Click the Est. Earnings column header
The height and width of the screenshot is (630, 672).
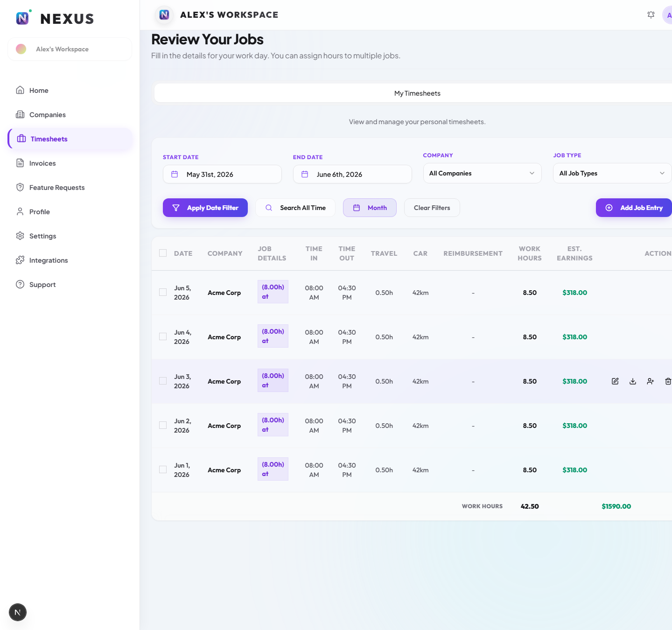point(574,253)
